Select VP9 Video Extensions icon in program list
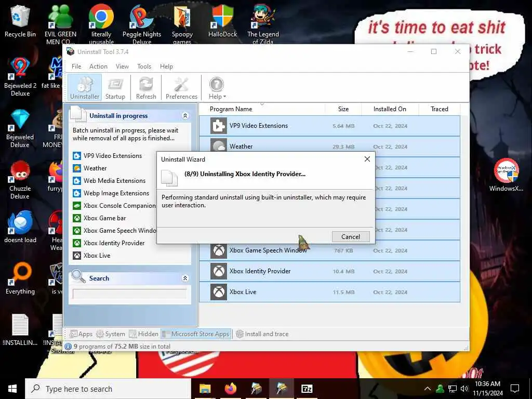This screenshot has height=399, width=532. click(219, 126)
